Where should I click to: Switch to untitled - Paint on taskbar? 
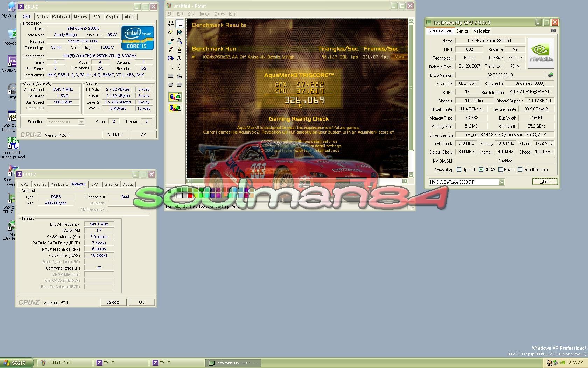(65, 363)
